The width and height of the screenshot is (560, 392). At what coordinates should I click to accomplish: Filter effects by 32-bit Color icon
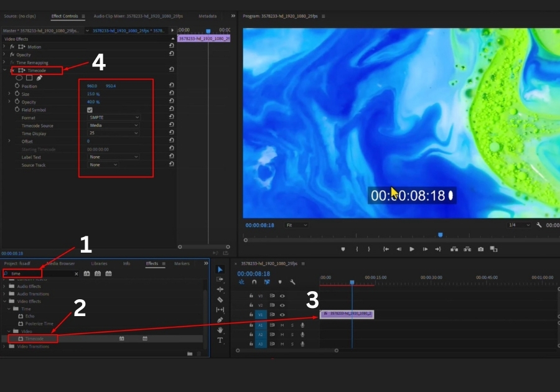click(x=98, y=274)
